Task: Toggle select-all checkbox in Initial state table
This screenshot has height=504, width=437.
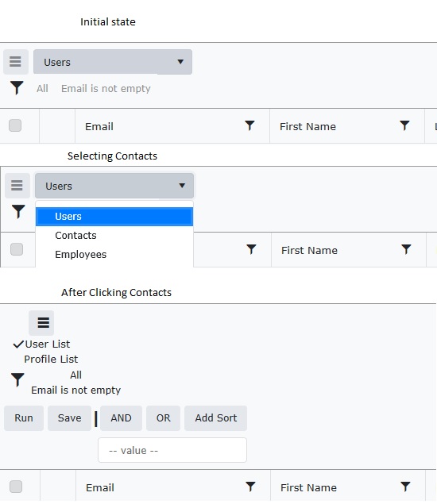Action: 15,125
